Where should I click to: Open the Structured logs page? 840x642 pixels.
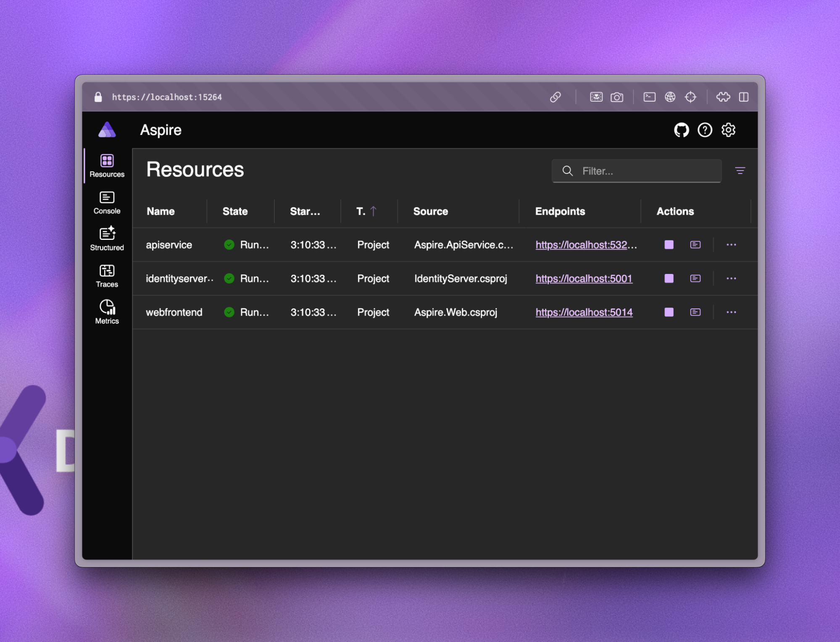[x=107, y=239]
